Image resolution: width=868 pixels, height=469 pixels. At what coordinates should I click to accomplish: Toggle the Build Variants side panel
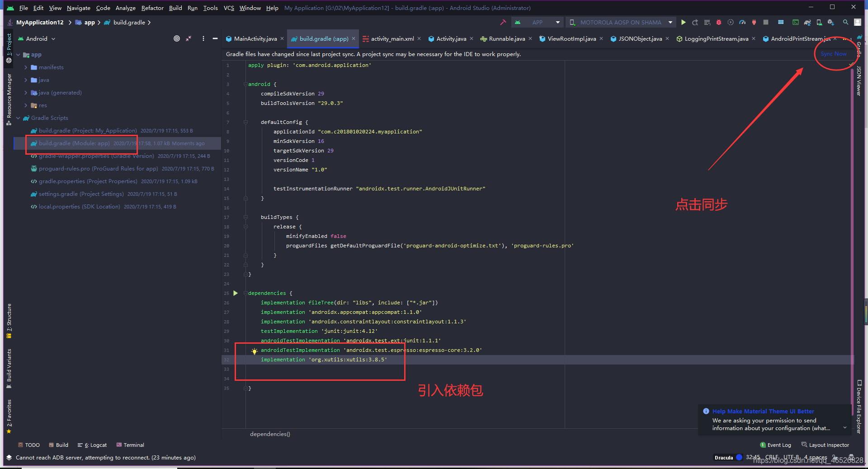9,368
